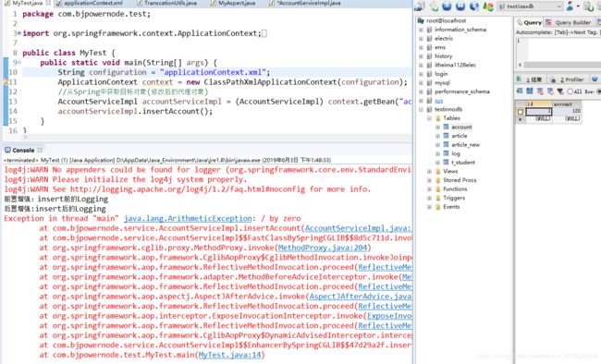Open the 2 Profiler result tab
Image resolution: width=601 pixels, height=364 pixels.
[x=568, y=79]
